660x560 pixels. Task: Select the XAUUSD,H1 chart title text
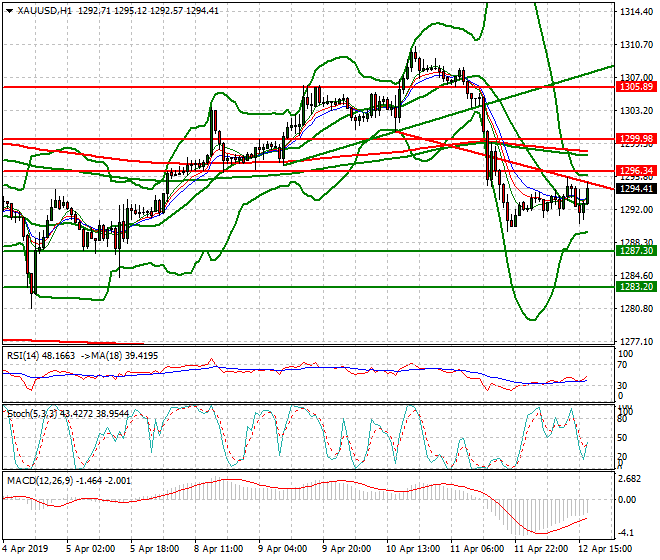[44, 10]
